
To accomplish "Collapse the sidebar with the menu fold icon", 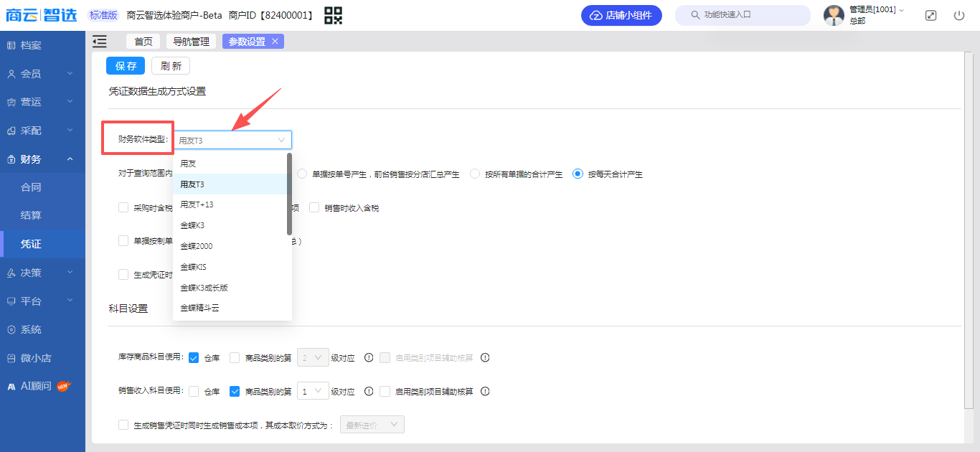I will [100, 42].
